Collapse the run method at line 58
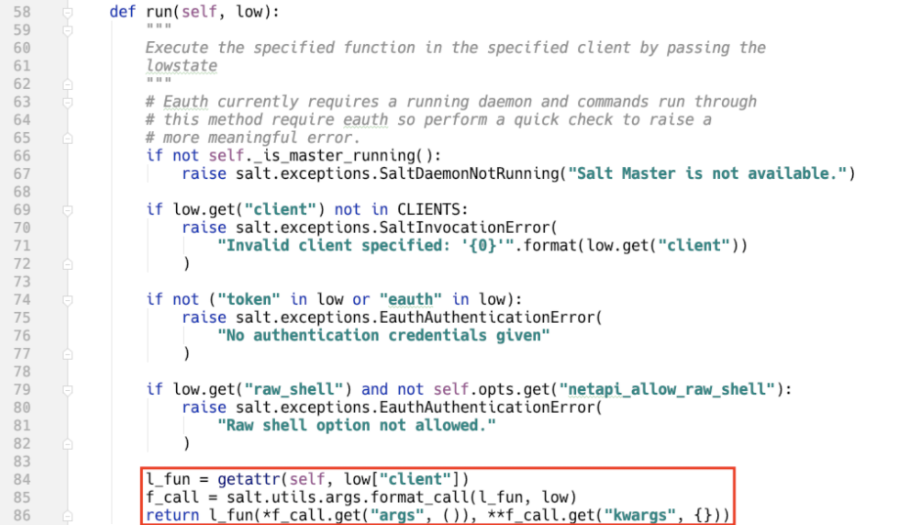 point(67,12)
